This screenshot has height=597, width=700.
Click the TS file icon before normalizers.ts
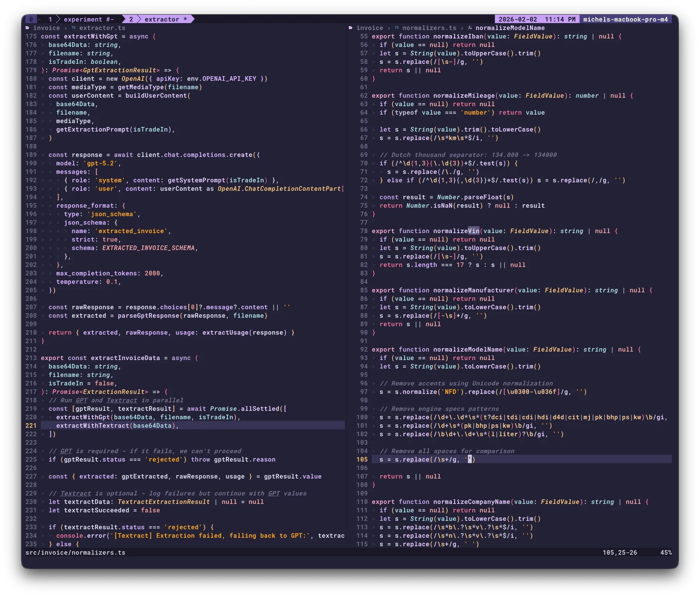coord(397,28)
